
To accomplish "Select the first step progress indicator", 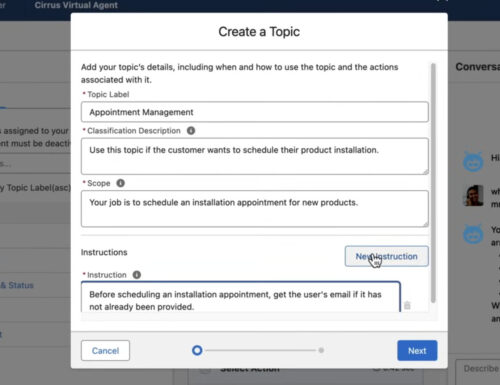I will [x=197, y=350].
